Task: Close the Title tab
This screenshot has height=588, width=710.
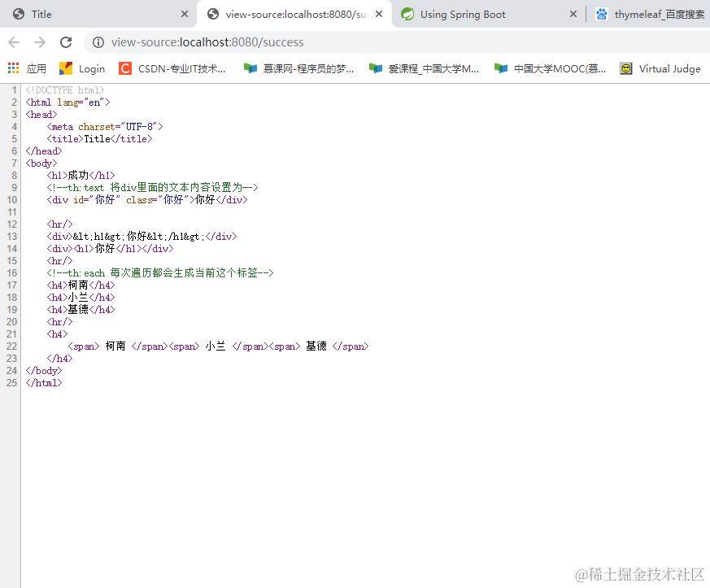Action: 185,14
